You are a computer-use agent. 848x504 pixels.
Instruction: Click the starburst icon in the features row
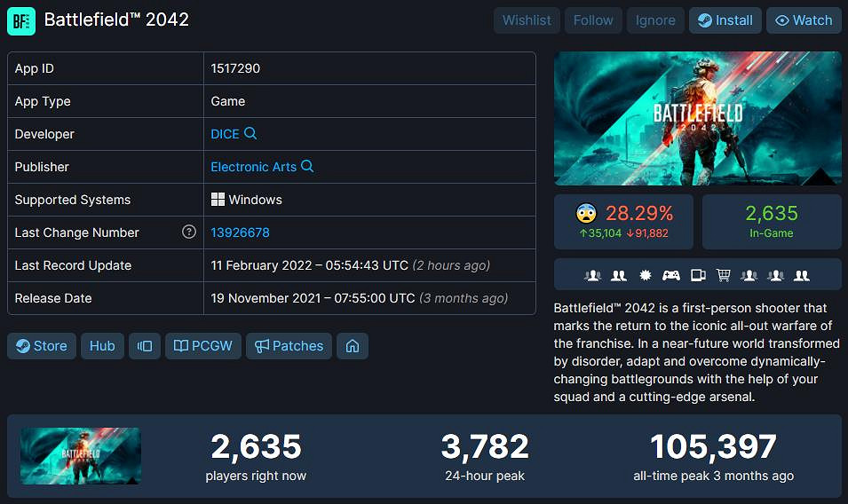[x=646, y=275]
